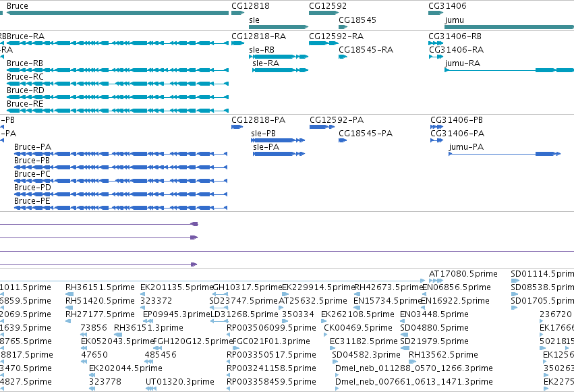This screenshot has width=574, height=392.
Task: Select the Bruce-RD transcript label
Action: pyautogui.click(x=25, y=90)
